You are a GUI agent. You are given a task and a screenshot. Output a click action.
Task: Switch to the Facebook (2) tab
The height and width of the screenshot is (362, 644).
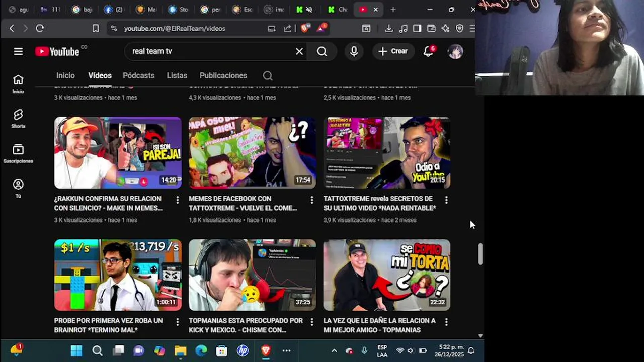(x=113, y=9)
